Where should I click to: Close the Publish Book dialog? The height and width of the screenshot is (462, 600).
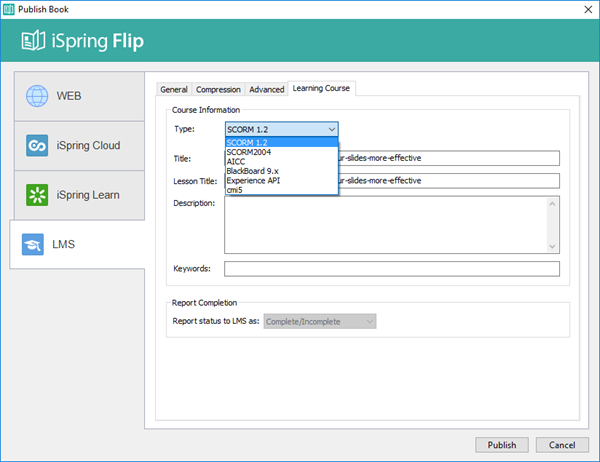click(588, 10)
